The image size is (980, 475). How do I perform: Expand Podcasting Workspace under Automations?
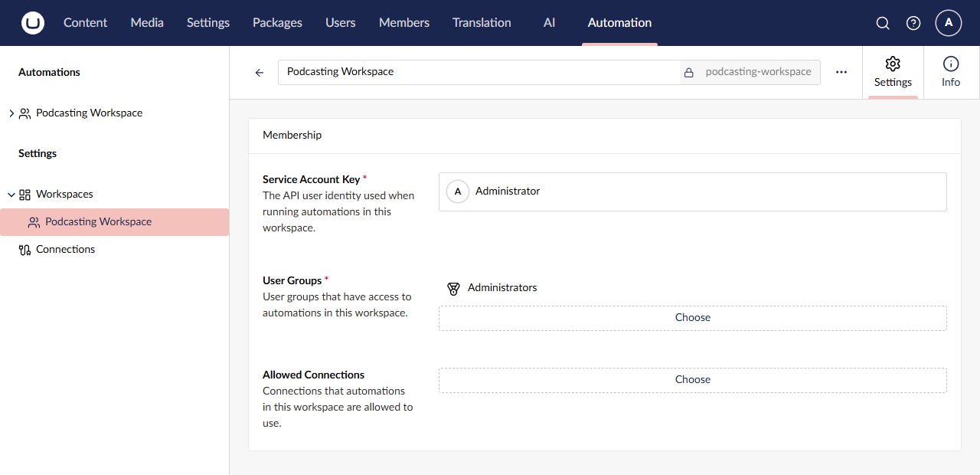click(11, 113)
